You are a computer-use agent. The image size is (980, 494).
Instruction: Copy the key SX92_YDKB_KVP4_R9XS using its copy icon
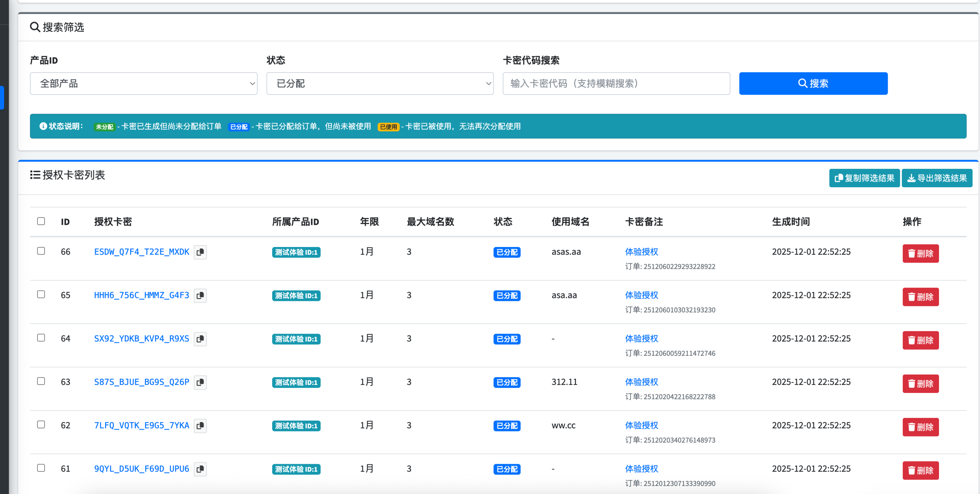tap(200, 339)
